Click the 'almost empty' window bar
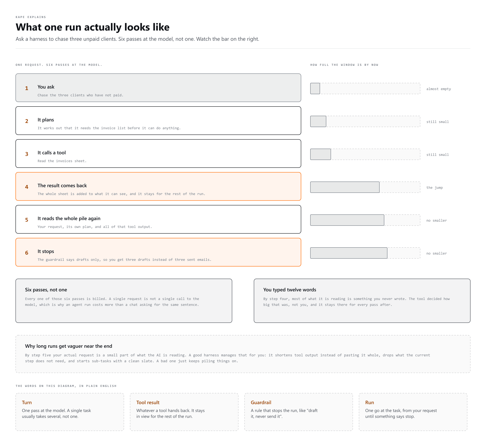The width and height of the screenshot is (486, 448). click(365, 89)
